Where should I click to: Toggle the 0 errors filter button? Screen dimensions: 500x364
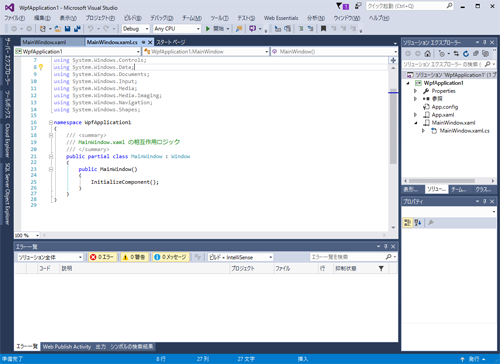click(103, 257)
